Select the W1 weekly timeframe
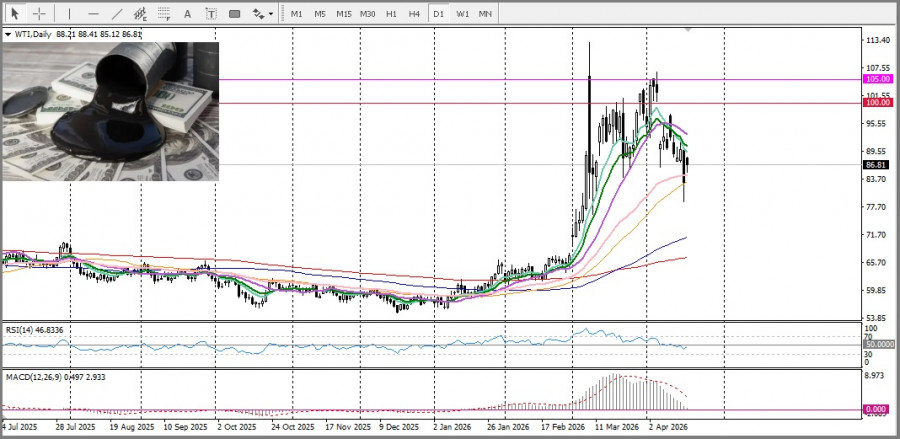This screenshot has width=900, height=439. click(462, 14)
